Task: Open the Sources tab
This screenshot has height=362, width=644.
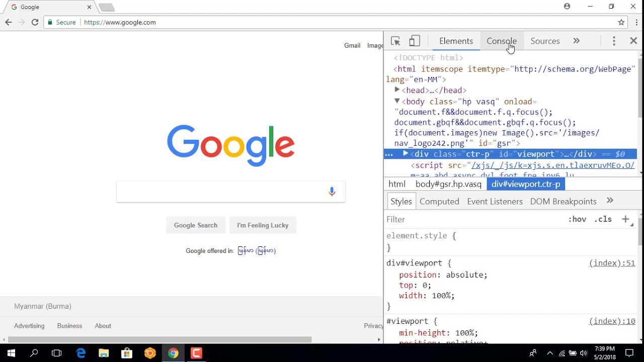Action: tap(545, 41)
